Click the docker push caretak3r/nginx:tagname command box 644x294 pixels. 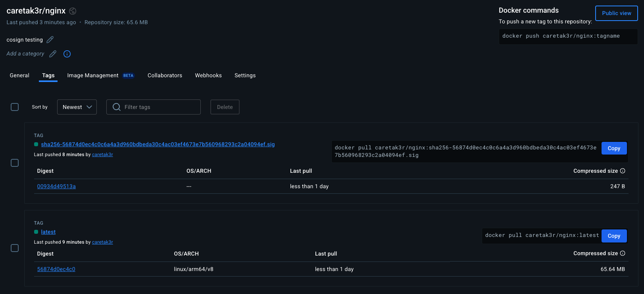(x=568, y=36)
